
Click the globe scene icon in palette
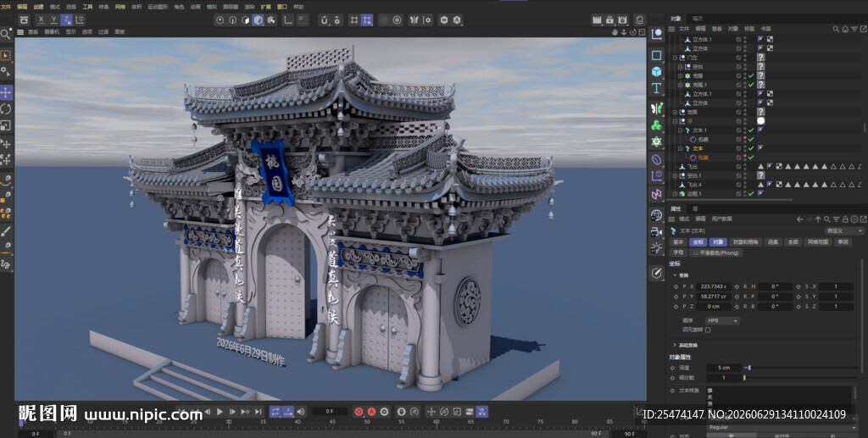click(657, 215)
